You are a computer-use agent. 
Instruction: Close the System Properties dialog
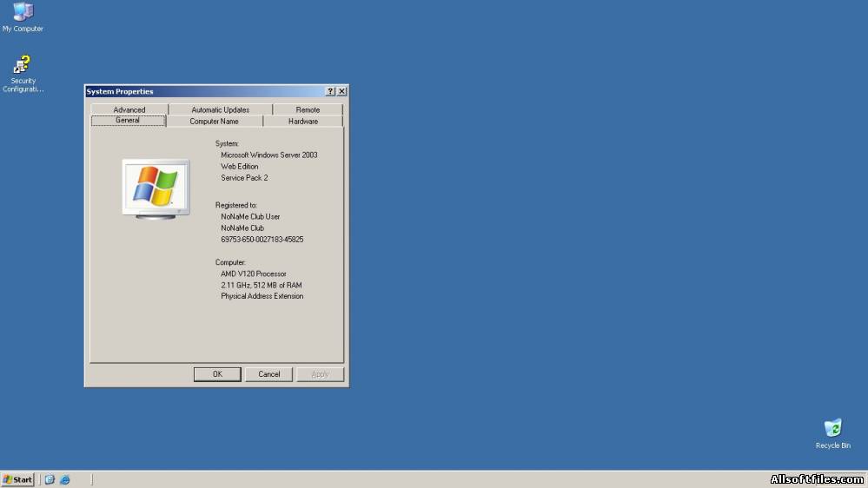pyautogui.click(x=342, y=91)
